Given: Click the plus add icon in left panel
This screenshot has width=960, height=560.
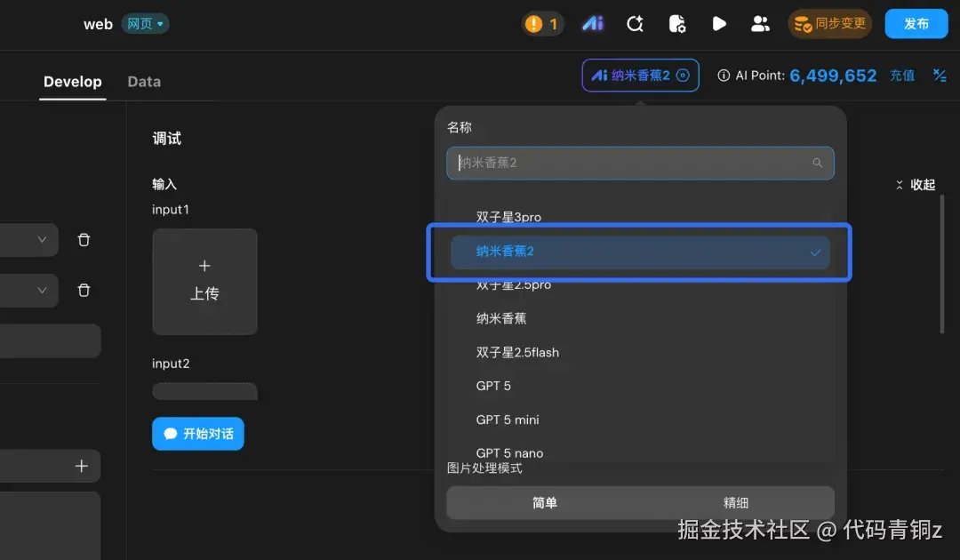Looking at the screenshot, I should pyautogui.click(x=82, y=466).
